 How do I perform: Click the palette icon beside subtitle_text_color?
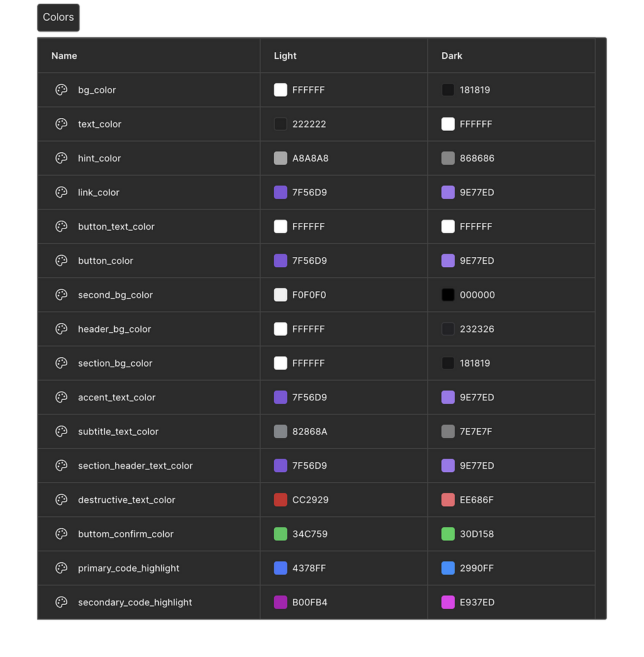(61, 431)
